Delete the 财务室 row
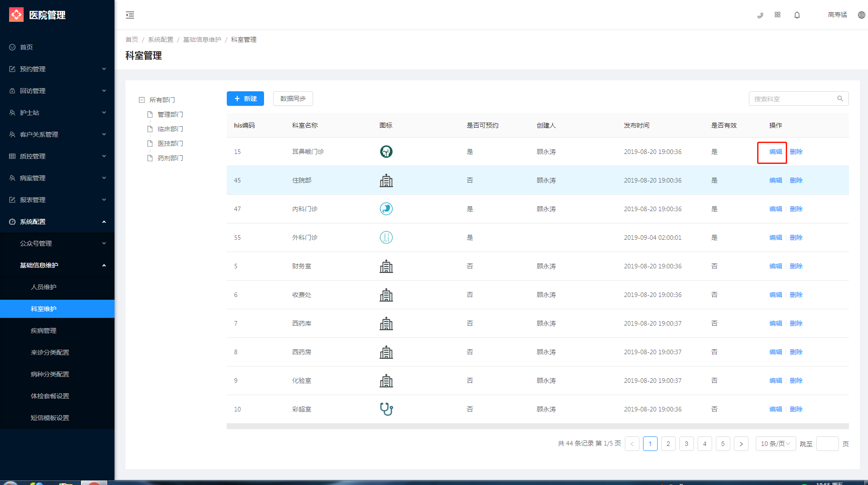 [796, 266]
